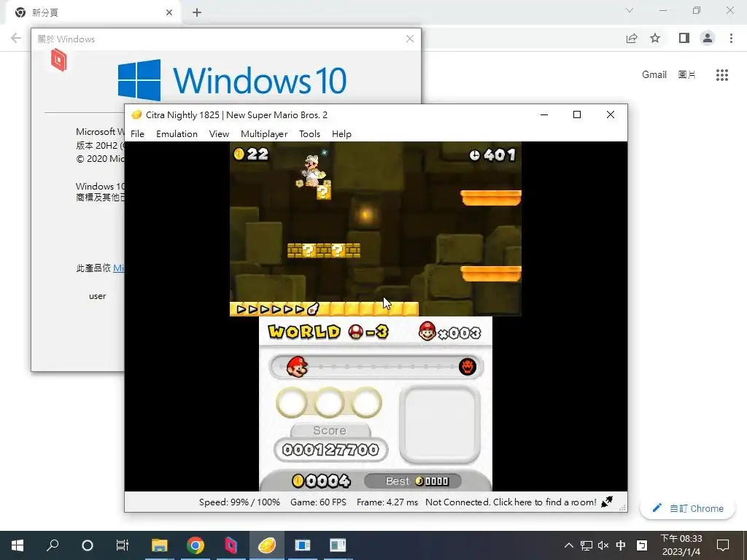This screenshot has height=560, width=747.
Task: Click the coin counter 22 in game screen
Action: 251,154
